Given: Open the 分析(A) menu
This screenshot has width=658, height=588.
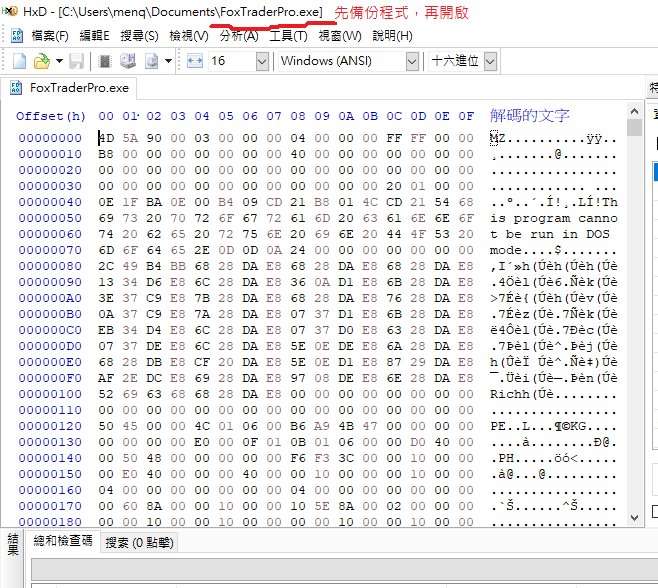Looking at the screenshot, I should [x=239, y=36].
